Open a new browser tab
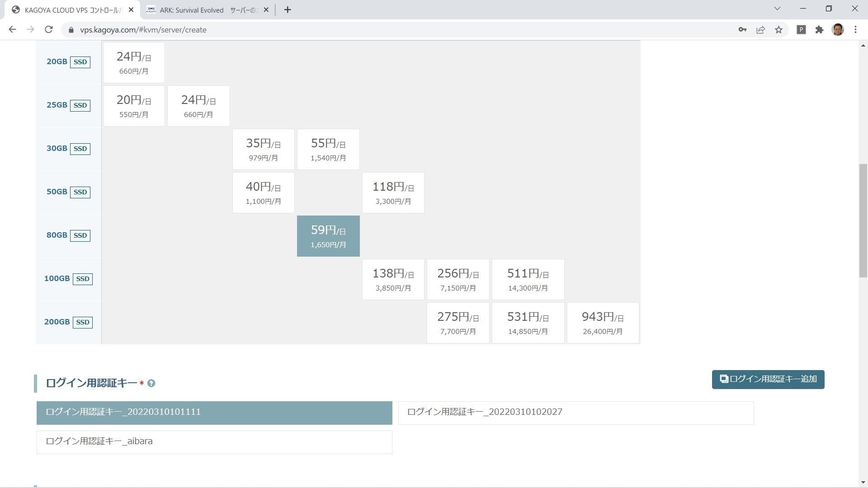This screenshot has height=488, width=868. click(x=288, y=10)
